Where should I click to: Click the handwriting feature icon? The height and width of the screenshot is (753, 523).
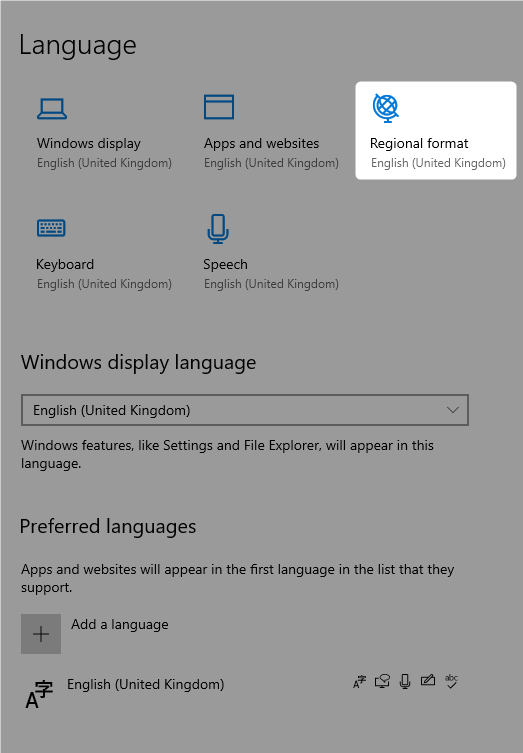(427, 680)
